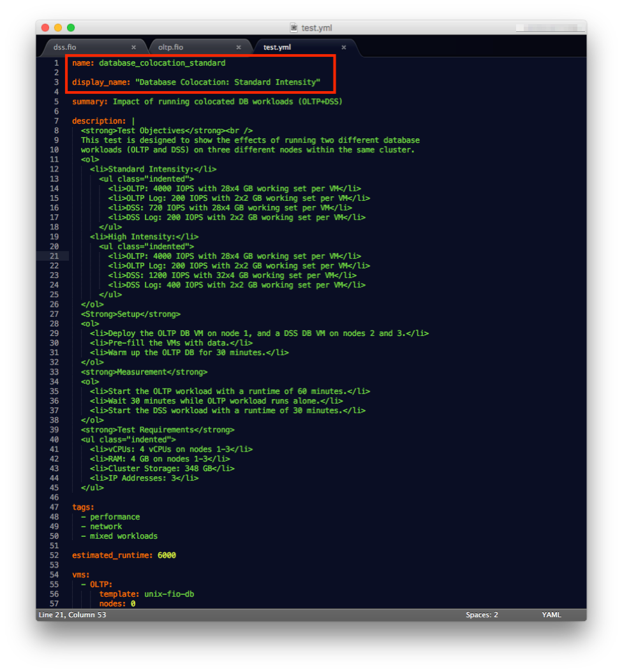Click DSS Log: 400 IOPS line
Image resolution: width=622 pixels, height=672 pixels.
[237, 285]
